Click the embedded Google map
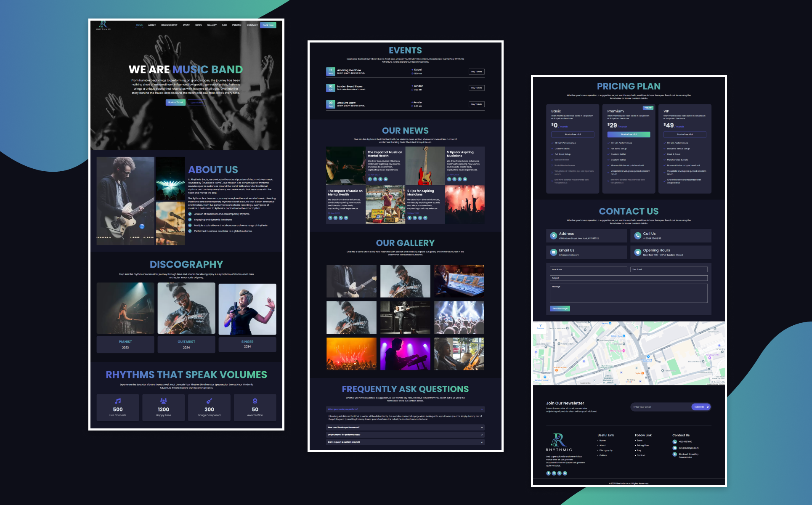The height and width of the screenshot is (505, 812). pyautogui.click(x=629, y=353)
